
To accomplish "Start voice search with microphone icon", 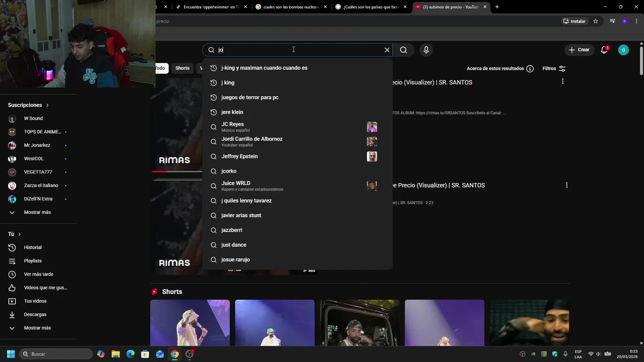I will point(426,50).
